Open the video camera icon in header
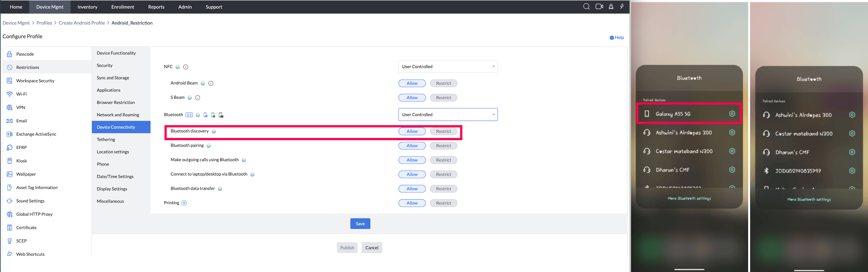 click(x=599, y=7)
